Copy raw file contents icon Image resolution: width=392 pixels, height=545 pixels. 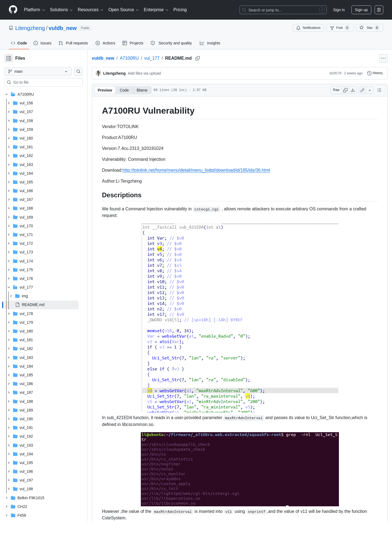[345, 90]
